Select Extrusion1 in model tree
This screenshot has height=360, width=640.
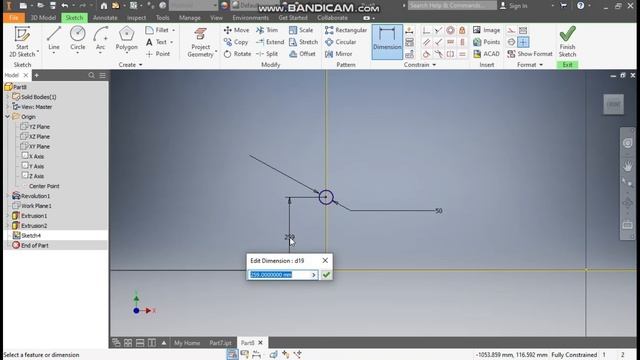pyautogui.click(x=34, y=216)
